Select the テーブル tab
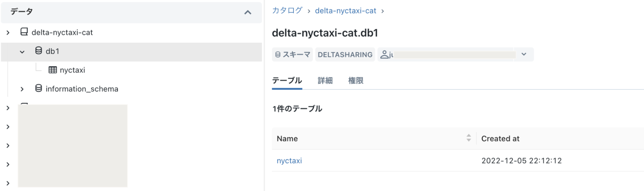Image resolution: width=644 pixels, height=191 pixels. (x=287, y=81)
